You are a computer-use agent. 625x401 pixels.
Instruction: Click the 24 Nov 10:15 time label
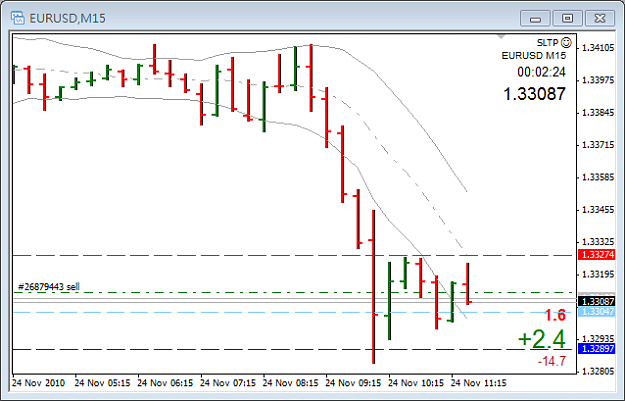coord(416,383)
